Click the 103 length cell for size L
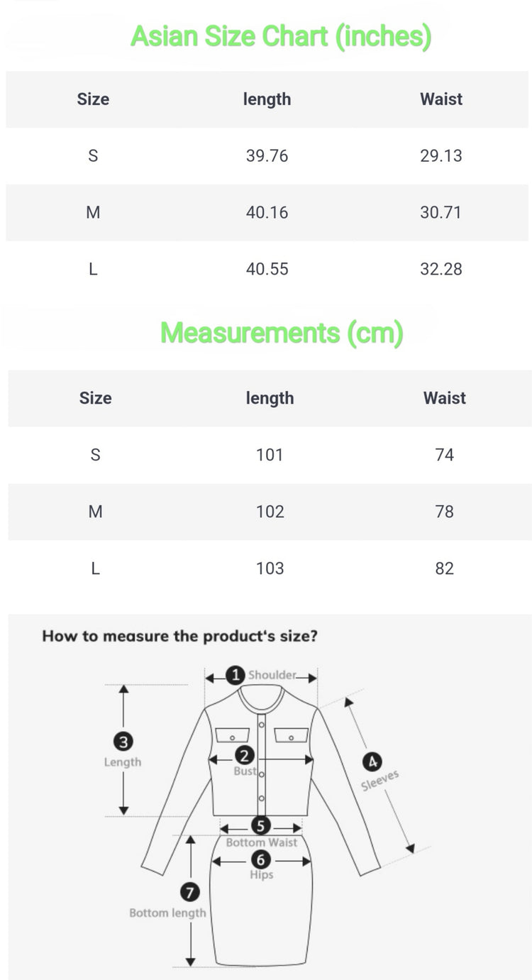 tap(270, 568)
